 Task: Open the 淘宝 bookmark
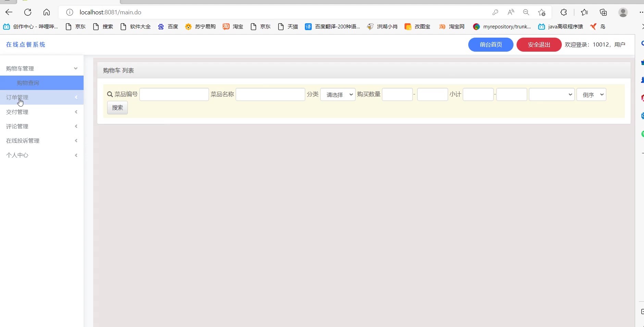[x=233, y=27]
